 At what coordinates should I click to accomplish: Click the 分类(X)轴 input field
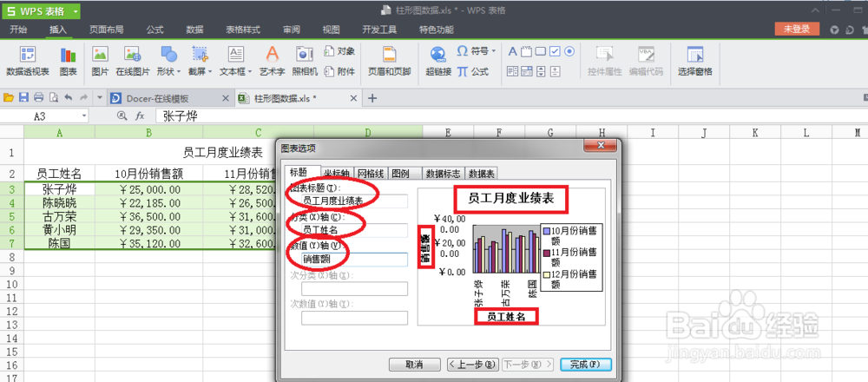click(x=354, y=230)
